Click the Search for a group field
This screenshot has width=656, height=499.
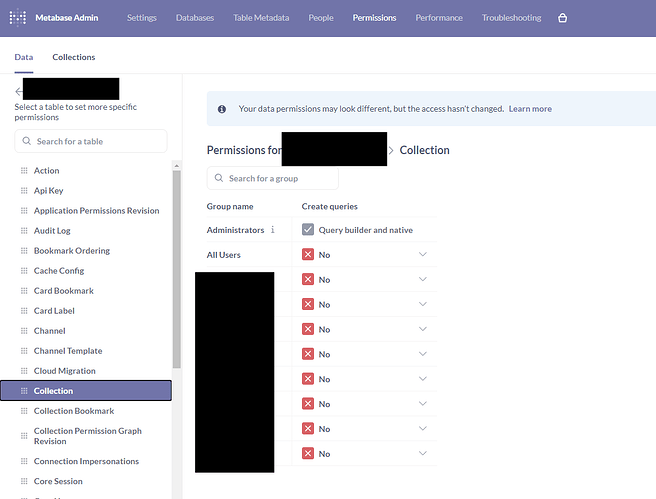tap(272, 178)
